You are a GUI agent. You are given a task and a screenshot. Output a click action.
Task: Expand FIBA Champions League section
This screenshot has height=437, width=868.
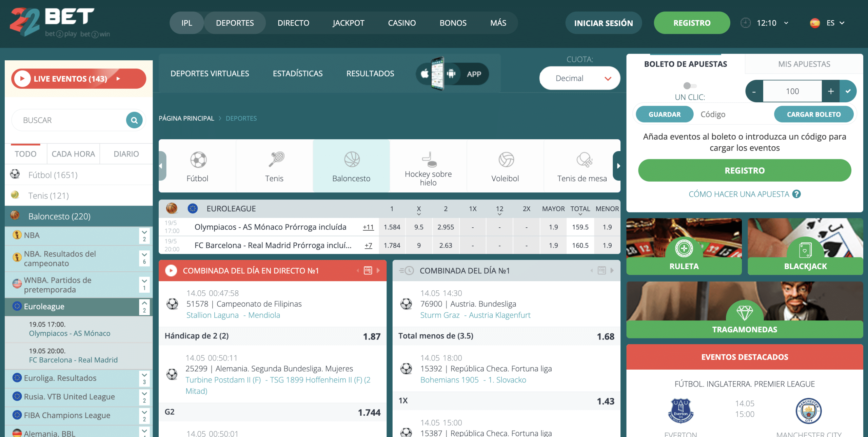click(144, 416)
